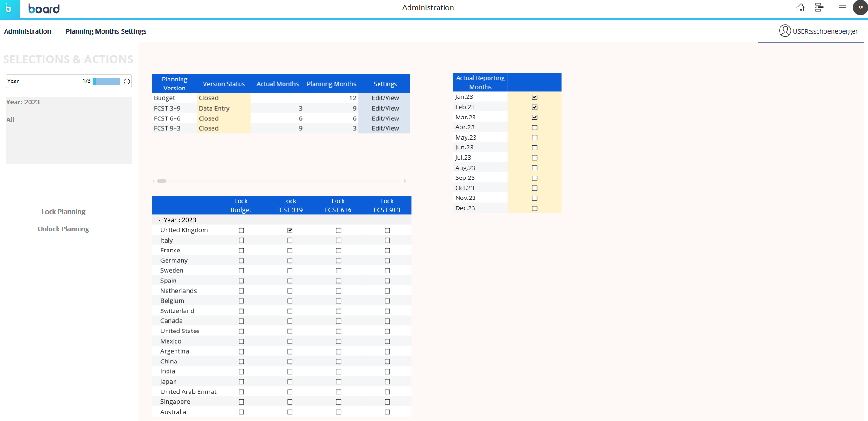Screen dimensions: 868x421
Task: Click the board wordmark logo
Action: [x=44, y=8]
